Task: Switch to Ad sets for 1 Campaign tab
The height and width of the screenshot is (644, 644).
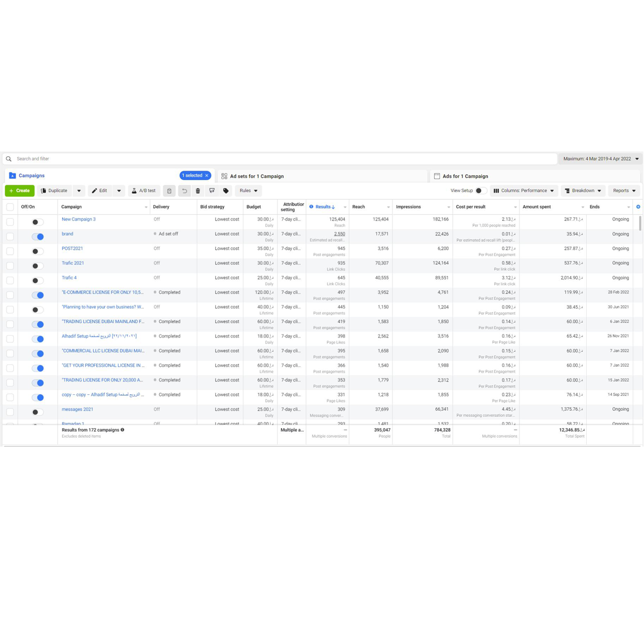Action: (x=256, y=177)
